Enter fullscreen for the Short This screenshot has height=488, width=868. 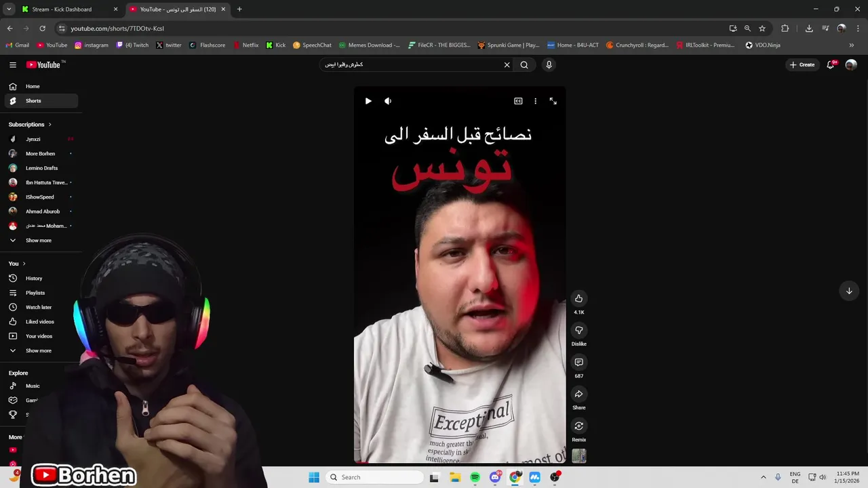(553, 101)
